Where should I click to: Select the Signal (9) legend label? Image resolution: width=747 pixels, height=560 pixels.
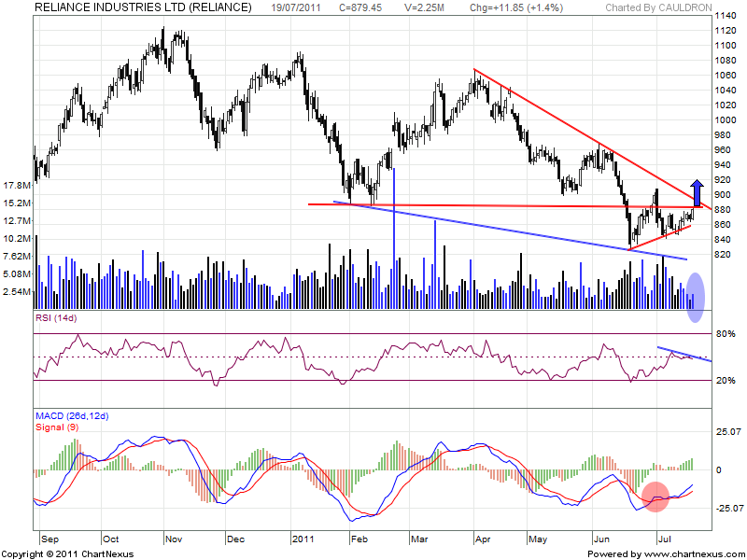(54, 427)
